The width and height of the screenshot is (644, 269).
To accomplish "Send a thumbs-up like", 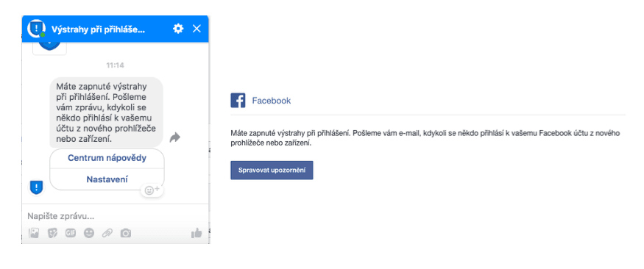I will tap(197, 233).
